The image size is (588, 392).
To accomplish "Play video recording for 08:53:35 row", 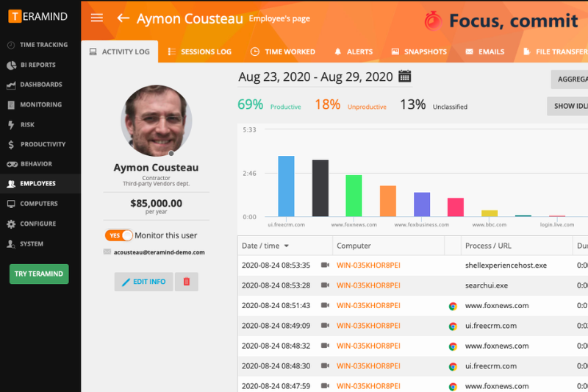I will [x=325, y=265].
